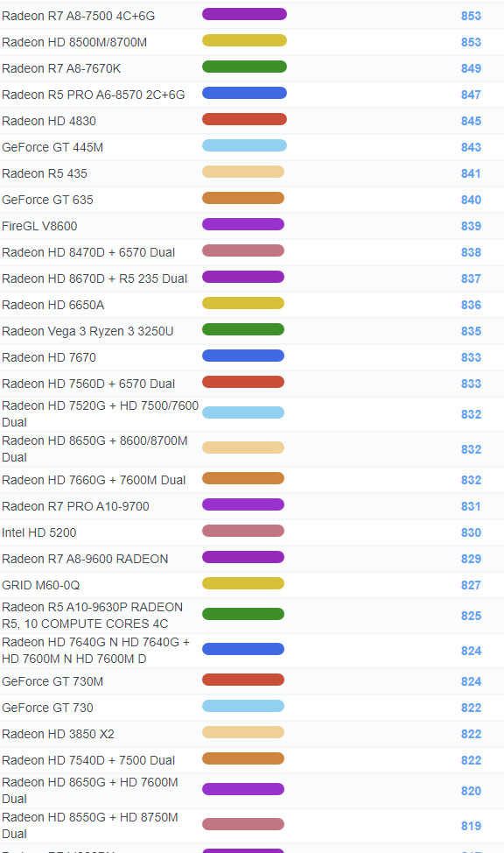Click score 849 for Radeon R7 A8-7670K
504x853 pixels.
471,68
